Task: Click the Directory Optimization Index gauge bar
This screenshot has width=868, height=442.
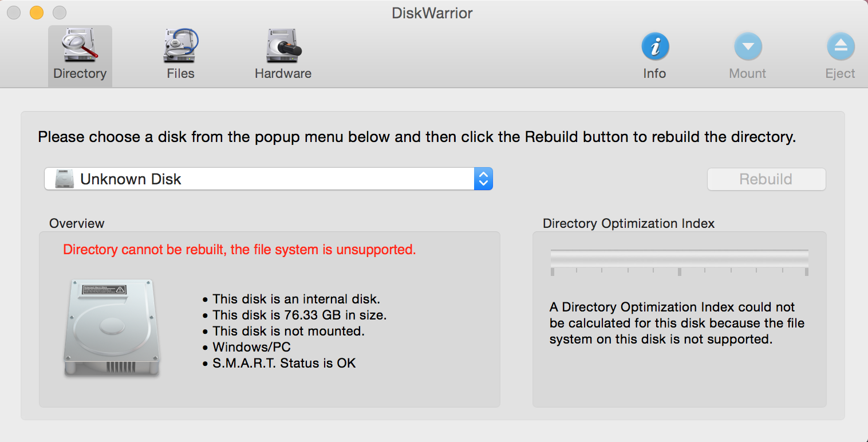Action: point(679,258)
